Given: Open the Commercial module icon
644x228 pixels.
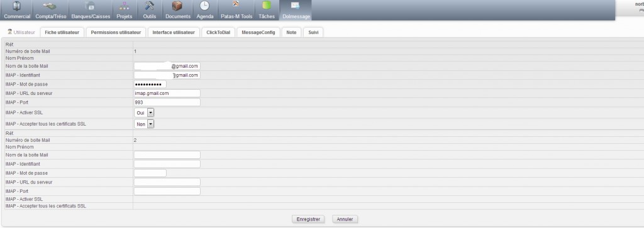Looking at the screenshot, I should (17, 6).
